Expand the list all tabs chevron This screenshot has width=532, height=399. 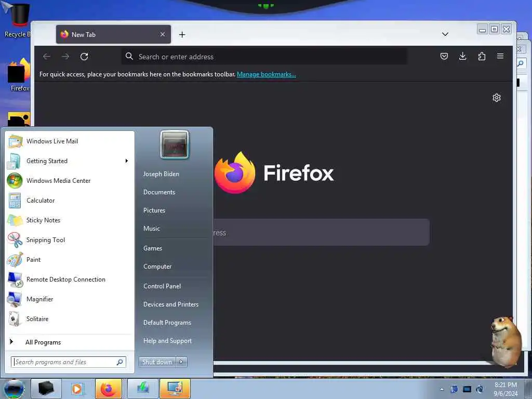coord(445,34)
